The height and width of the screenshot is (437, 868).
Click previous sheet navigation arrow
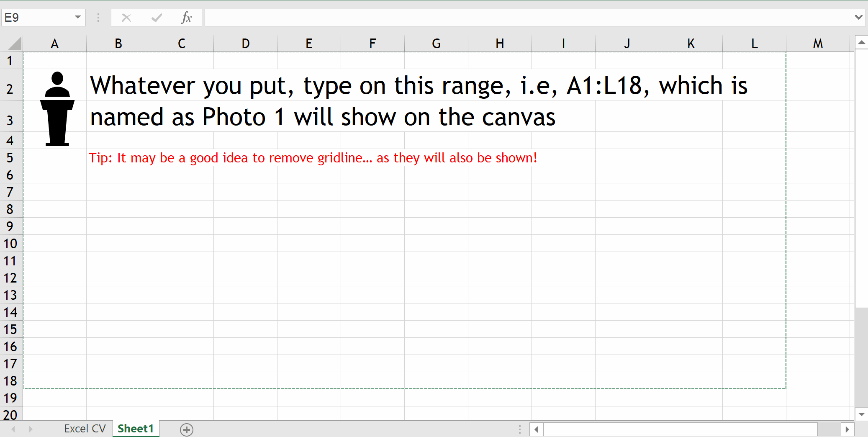click(13, 429)
